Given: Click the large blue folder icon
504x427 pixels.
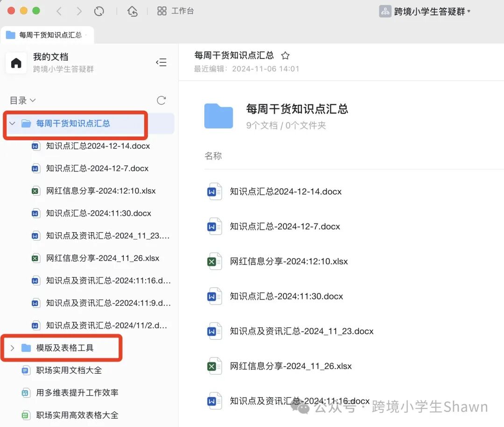Looking at the screenshot, I should tap(218, 116).
